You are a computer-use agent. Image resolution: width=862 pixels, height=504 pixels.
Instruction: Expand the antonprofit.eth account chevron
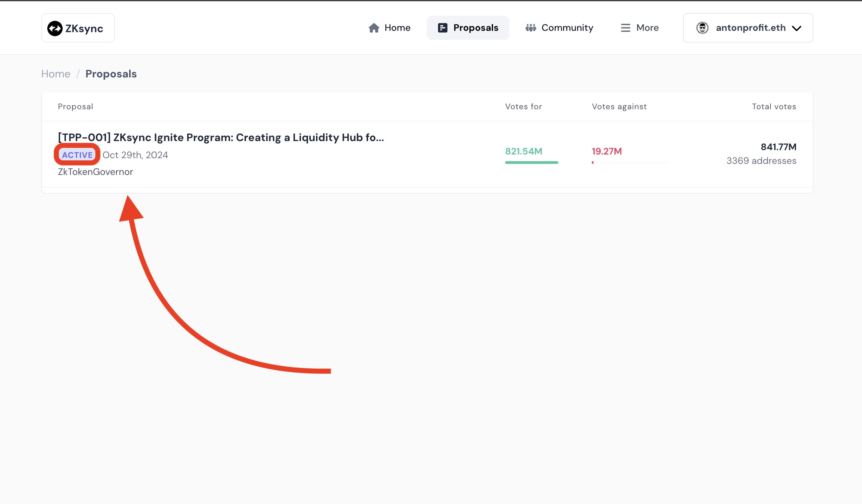coord(797,28)
